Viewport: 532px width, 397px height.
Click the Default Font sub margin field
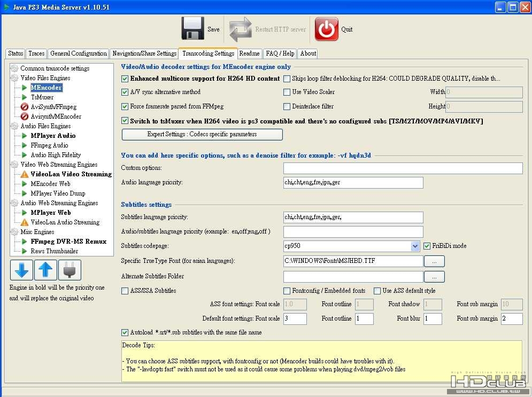512,318
